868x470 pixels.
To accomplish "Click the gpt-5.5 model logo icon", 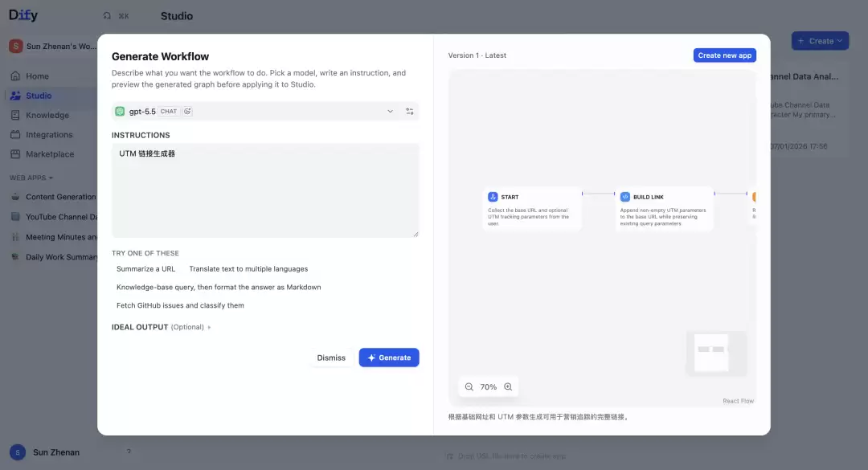I will 120,111.
